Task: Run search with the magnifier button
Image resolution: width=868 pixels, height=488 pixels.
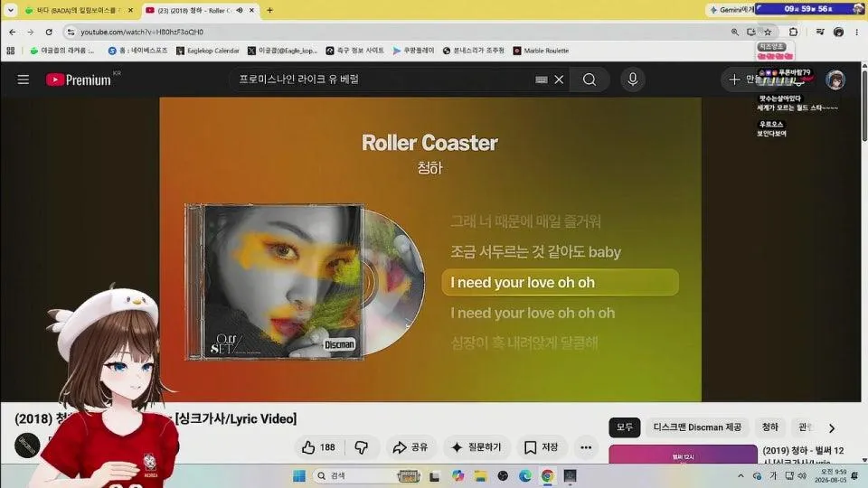Action: (x=590, y=80)
